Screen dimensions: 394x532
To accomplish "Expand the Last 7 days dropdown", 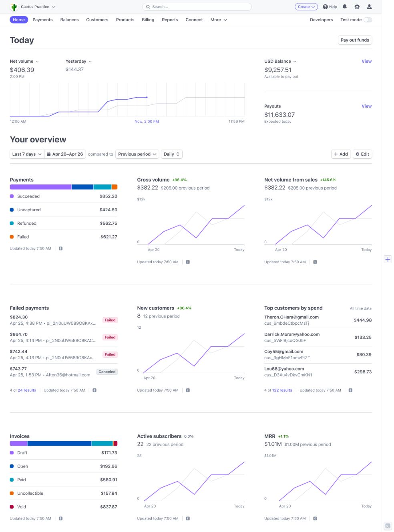I will coord(27,154).
